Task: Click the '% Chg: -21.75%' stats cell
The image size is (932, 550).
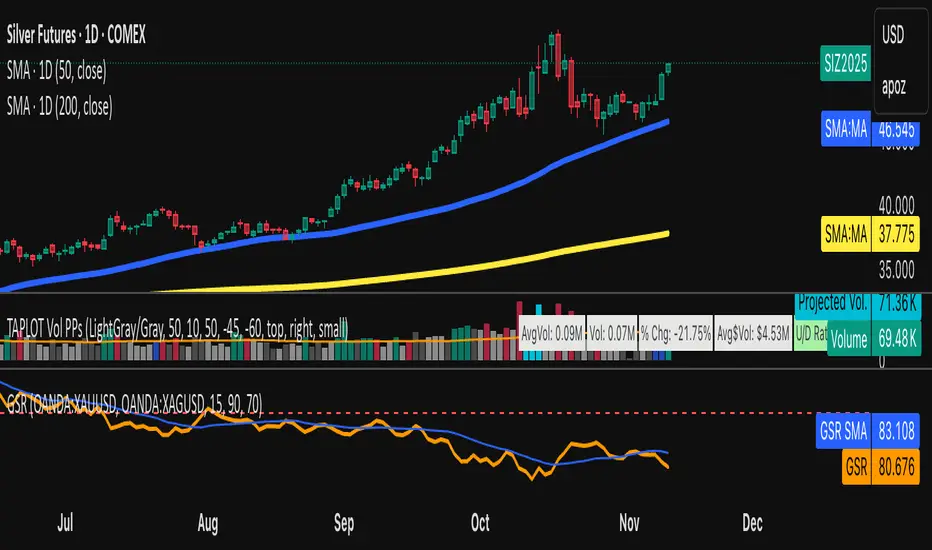Action: pos(676,334)
